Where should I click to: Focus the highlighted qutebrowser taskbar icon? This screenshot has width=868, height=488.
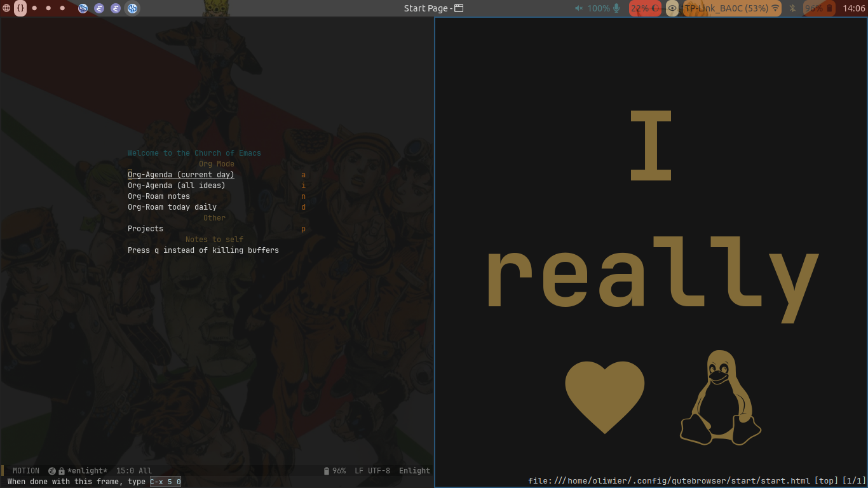132,8
